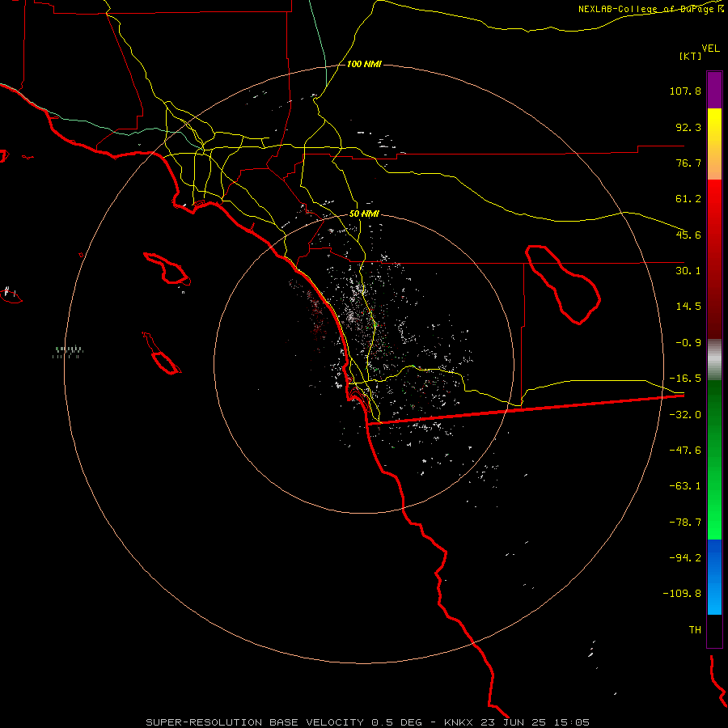This screenshot has width=728, height=728.
Task: Click the -109.8 scale value
Action: click(x=682, y=594)
